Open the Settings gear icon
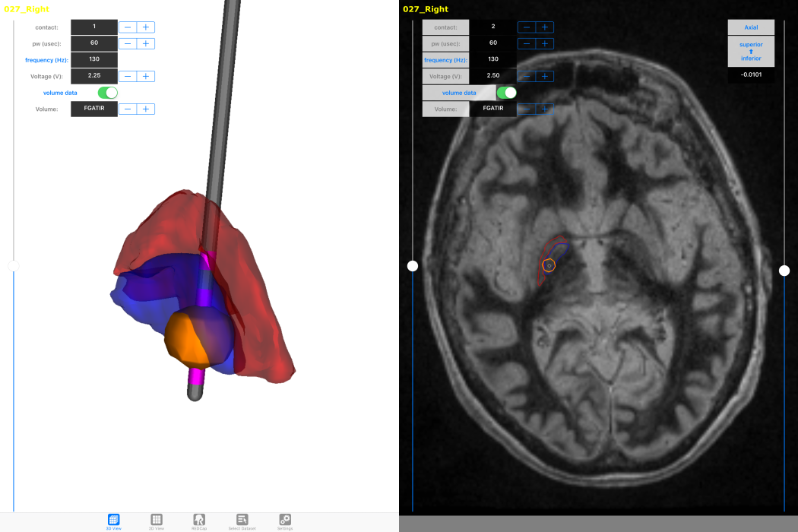 (x=284, y=521)
